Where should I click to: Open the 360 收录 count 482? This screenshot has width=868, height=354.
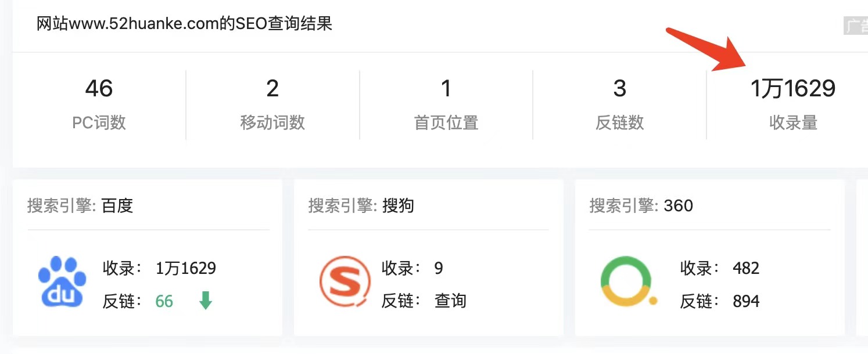click(746, 268)
